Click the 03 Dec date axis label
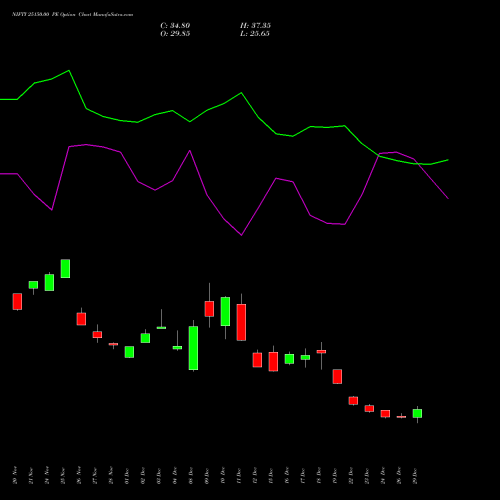The width and height of the screenshot is (500, 500). click(x=159, y=475)
